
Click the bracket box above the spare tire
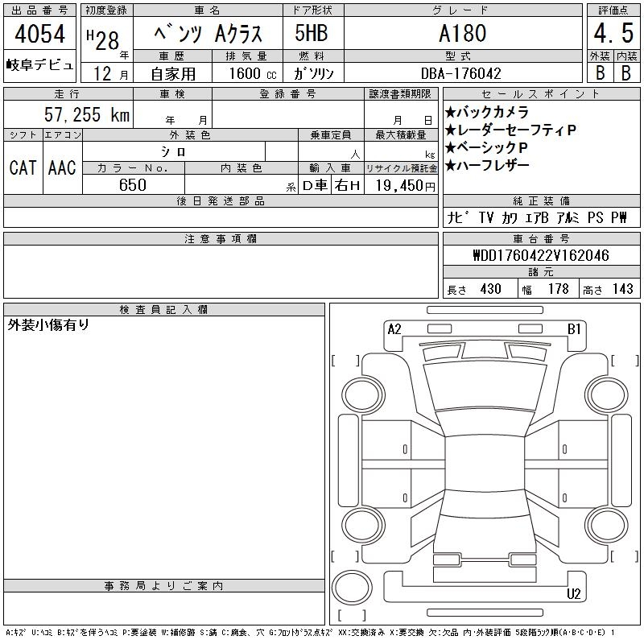[345, 556]
